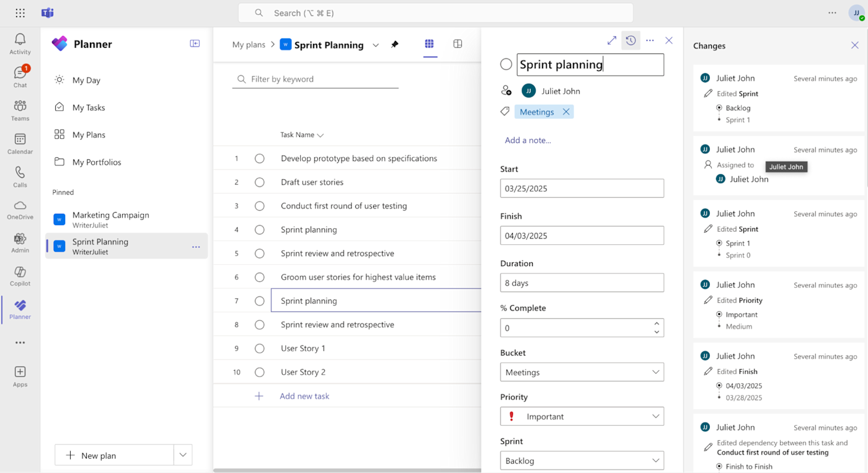Select the pinned Sprint Planning plan

[126, 246]
